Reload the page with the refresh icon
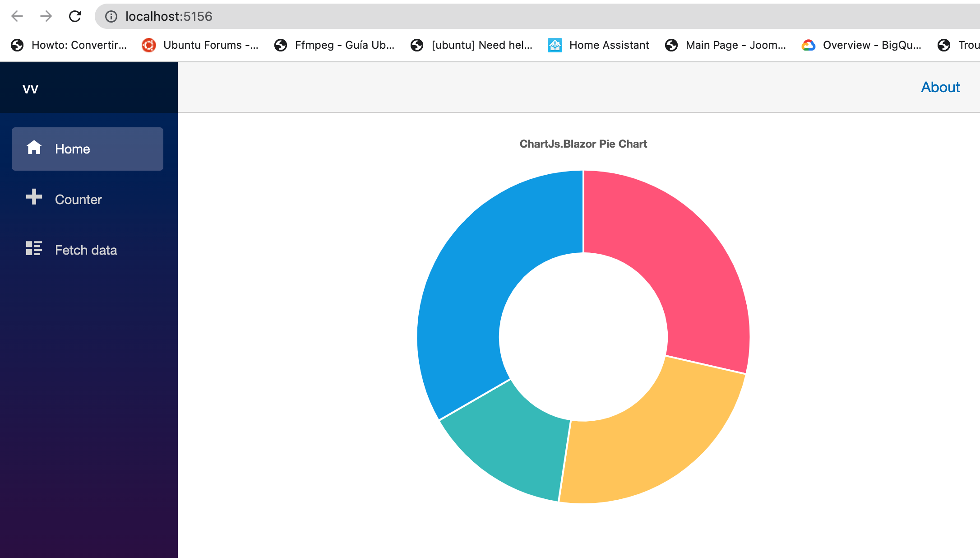The image size is (980, 558). click(75, 17)
